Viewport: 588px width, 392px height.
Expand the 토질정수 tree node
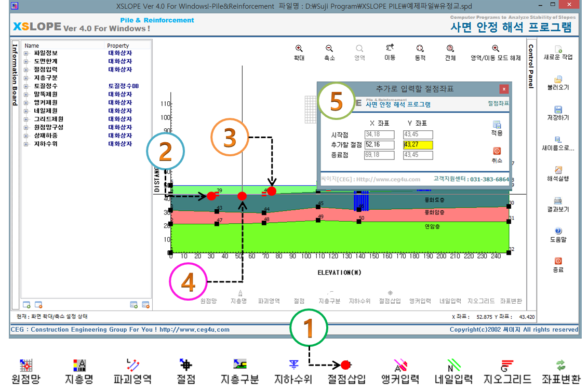pyautogui.click(x=26, y=86)
